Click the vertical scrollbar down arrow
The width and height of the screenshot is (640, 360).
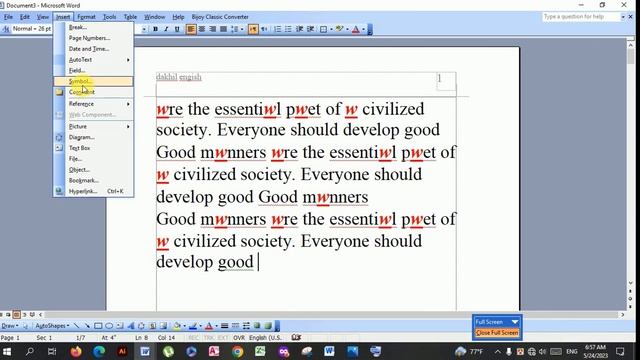[631, 283]
